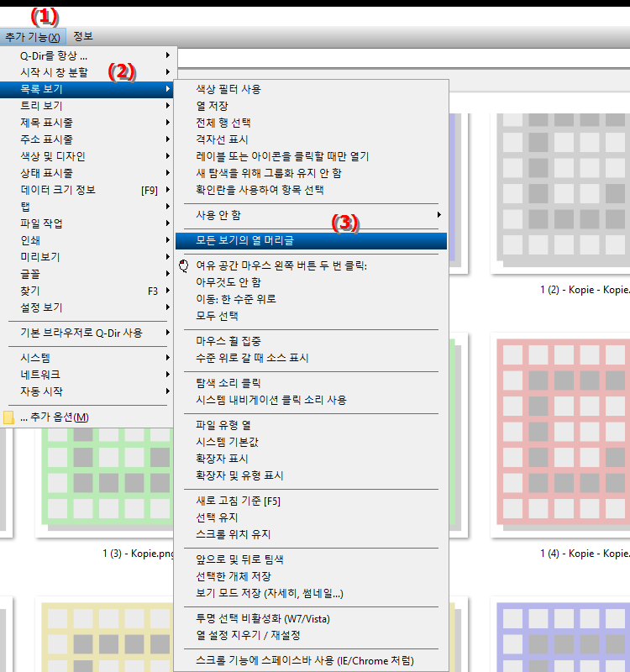The image size is (630, 672).
Task: Toggle 스크롤 위치 유지 option
Action: (311, 534)
